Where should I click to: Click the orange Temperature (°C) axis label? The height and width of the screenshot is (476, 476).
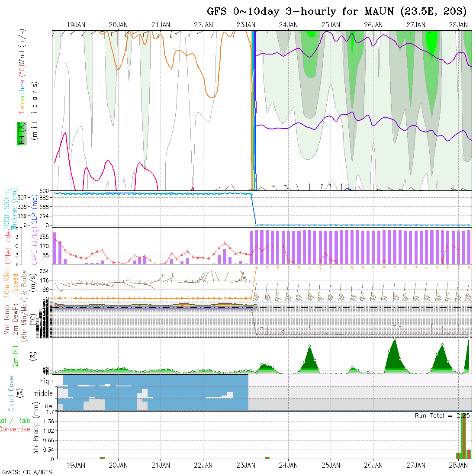21,91
